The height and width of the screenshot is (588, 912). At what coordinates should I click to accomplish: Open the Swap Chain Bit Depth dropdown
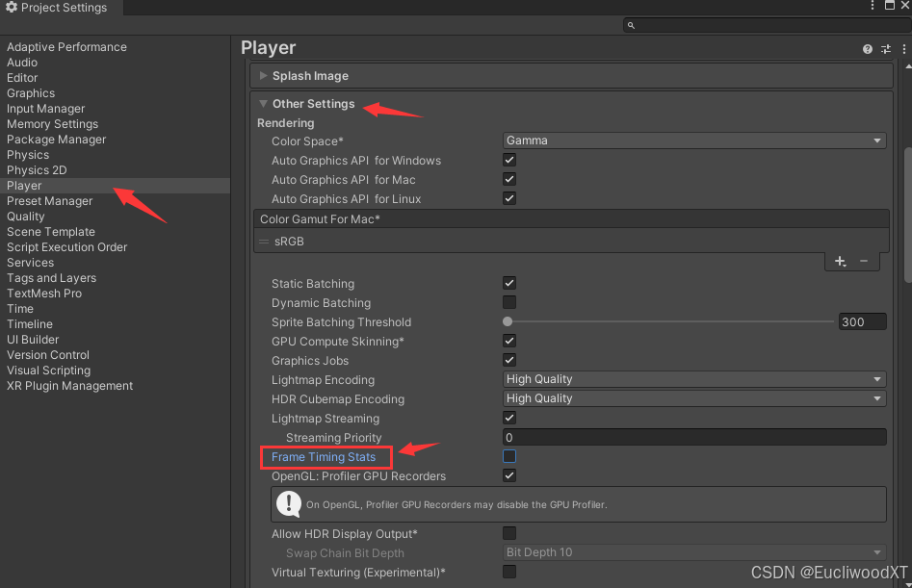pos(694,552)
